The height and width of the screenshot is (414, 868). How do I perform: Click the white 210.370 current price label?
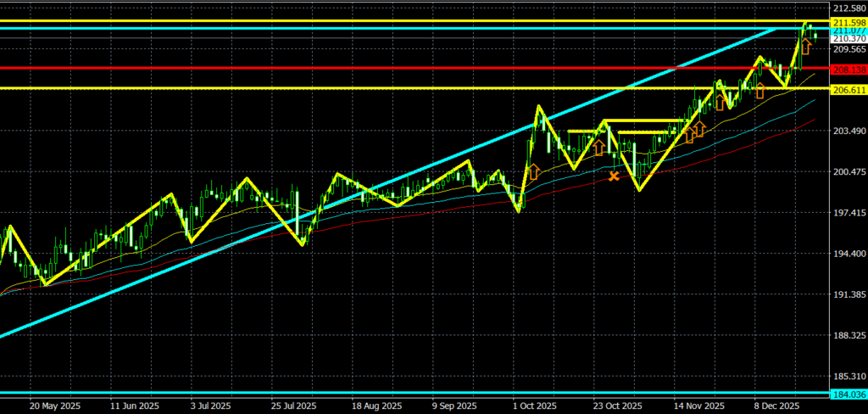(x=849, y=39)
